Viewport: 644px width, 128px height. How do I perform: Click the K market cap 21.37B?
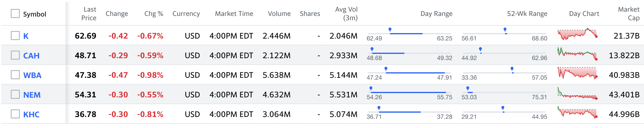tap(627, 36)
